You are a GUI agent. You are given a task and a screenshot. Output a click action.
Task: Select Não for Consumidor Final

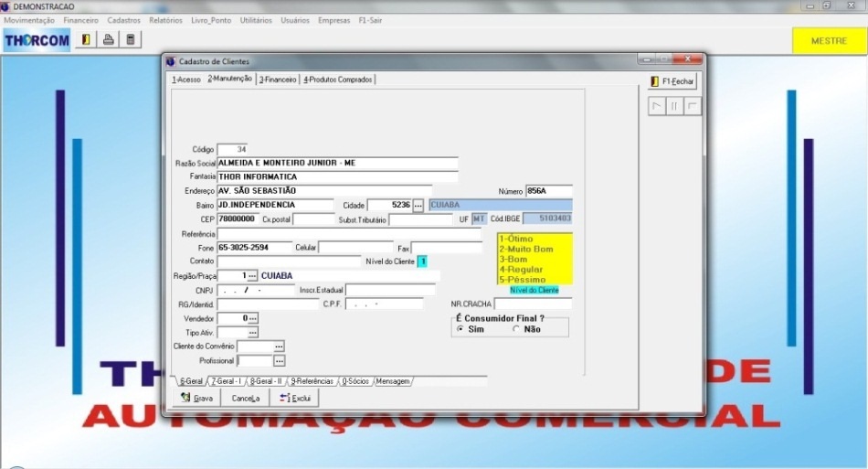click(516, 329)
